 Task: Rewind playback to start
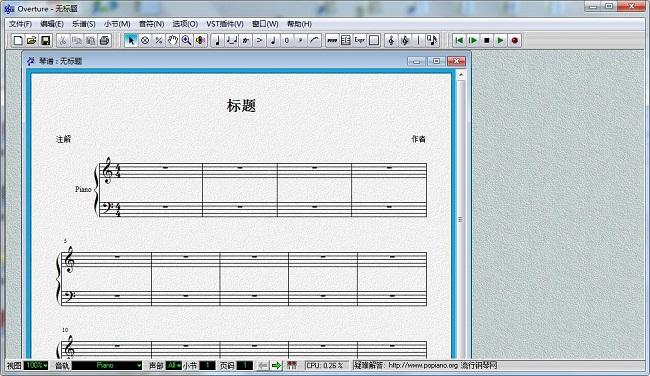(x=459, y=40)
